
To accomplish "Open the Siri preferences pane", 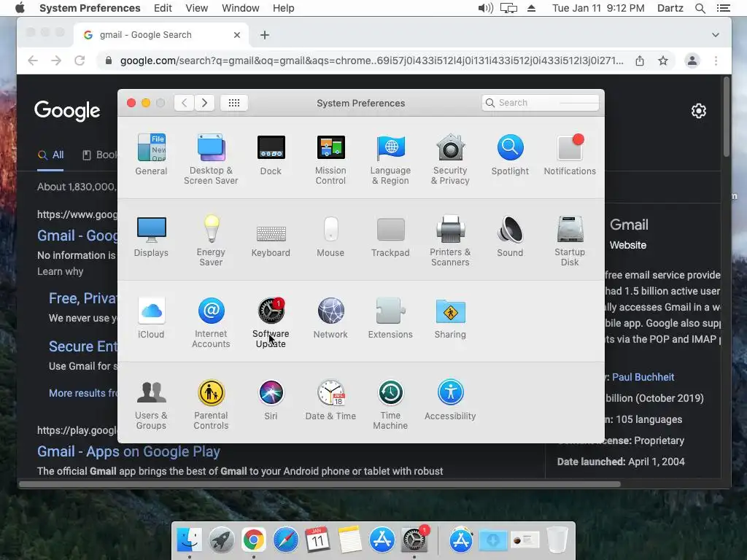I will click(x=271, y=400).
